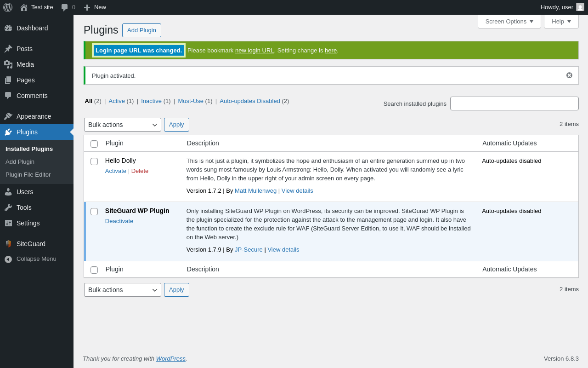Open the top Bulk actions dropdown
This screenshot has width=588, height=368.
tap(123, 125)
